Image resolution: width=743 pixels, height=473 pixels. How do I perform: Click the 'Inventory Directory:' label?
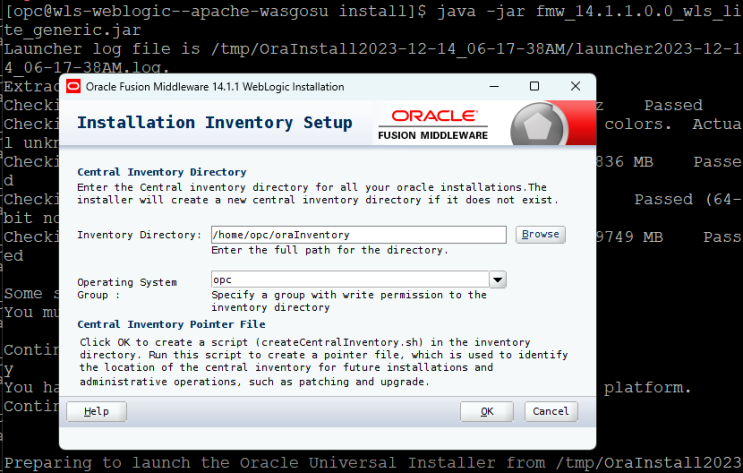pyautogui.click(x=139, y=235)
